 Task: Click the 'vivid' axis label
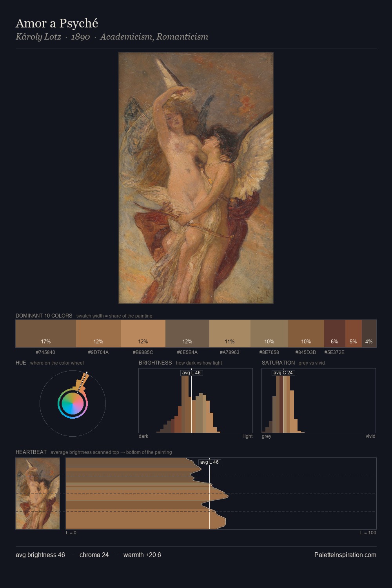click(x=370, y=436)
